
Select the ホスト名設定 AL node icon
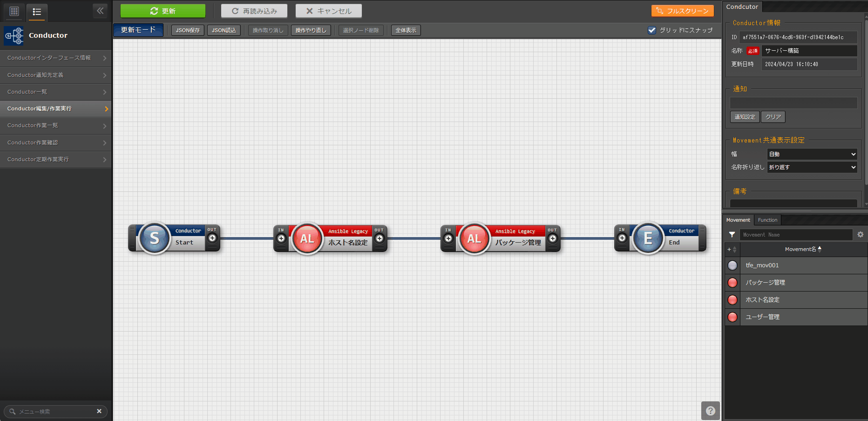click(x=307, y=239)
